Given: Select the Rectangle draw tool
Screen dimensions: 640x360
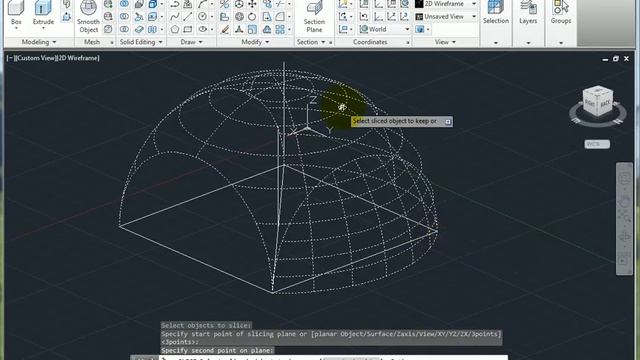Looking at the screenshot, I should [x=188, y=29].
